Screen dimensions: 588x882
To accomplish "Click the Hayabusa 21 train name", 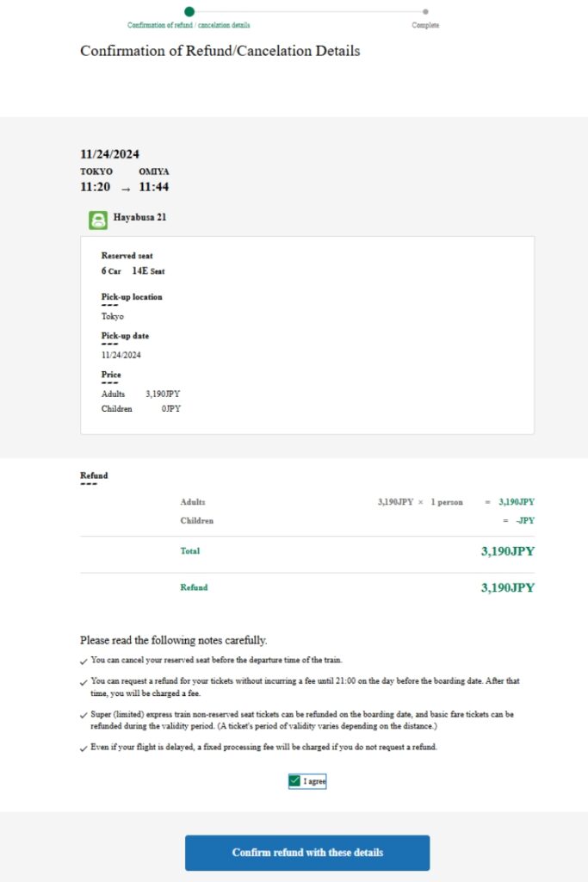I will [139, 218].
